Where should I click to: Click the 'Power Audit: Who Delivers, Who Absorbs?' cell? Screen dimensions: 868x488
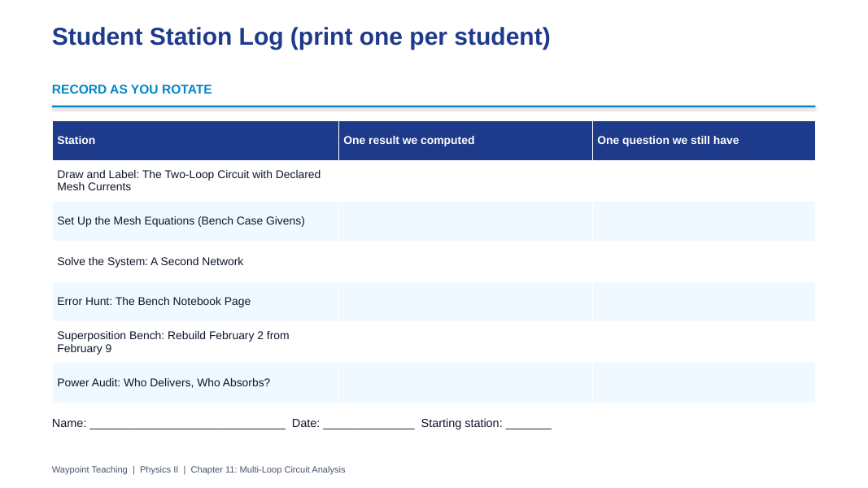click(195, 383)
